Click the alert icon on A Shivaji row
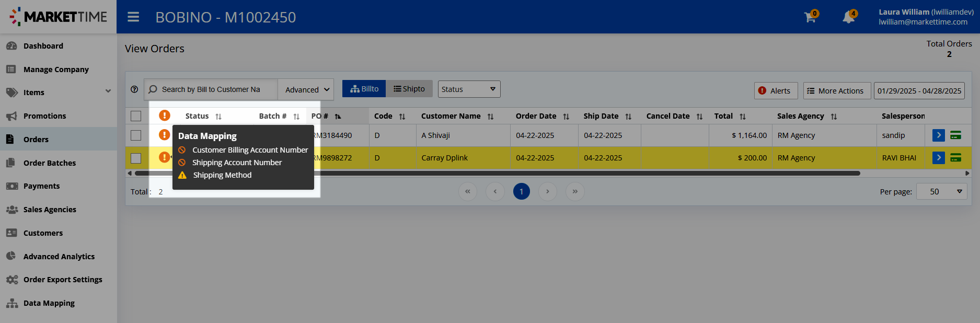This screenshot has width=980, height=323. coord(165,135)
